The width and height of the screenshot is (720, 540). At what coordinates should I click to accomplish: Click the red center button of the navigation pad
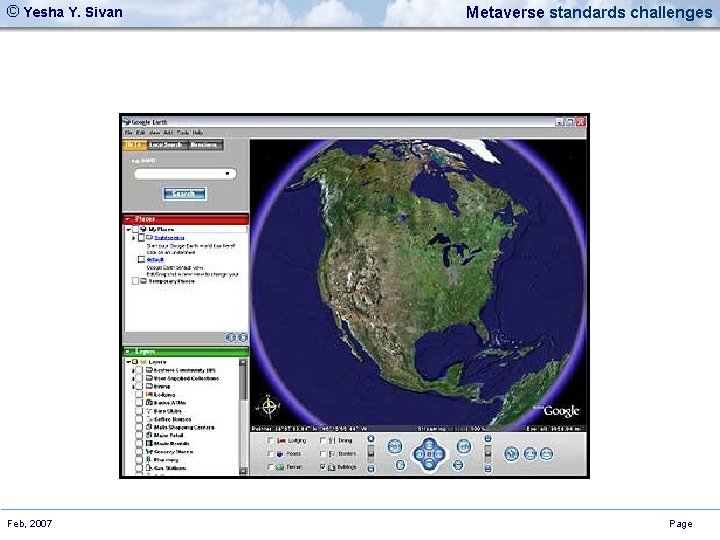[x=429, y=454]
